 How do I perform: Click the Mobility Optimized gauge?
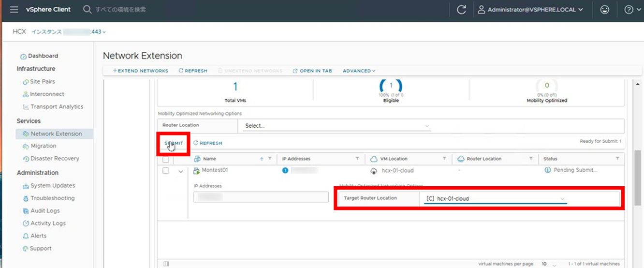pos(547,86)
